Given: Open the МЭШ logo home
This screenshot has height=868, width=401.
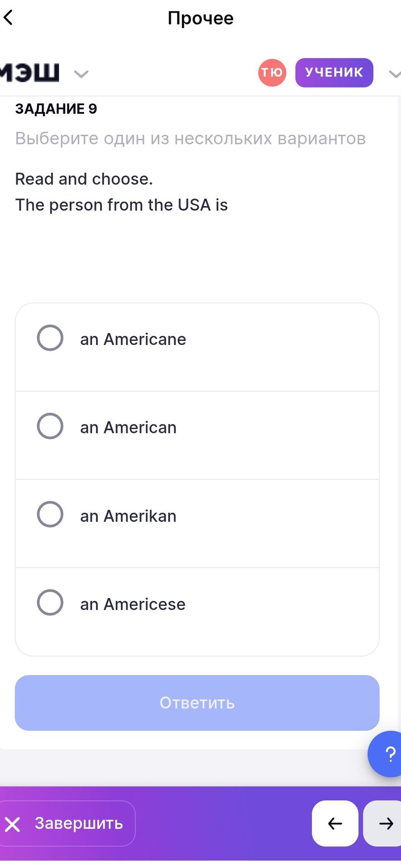Looking at the screenshot, I should click(30, 72).
